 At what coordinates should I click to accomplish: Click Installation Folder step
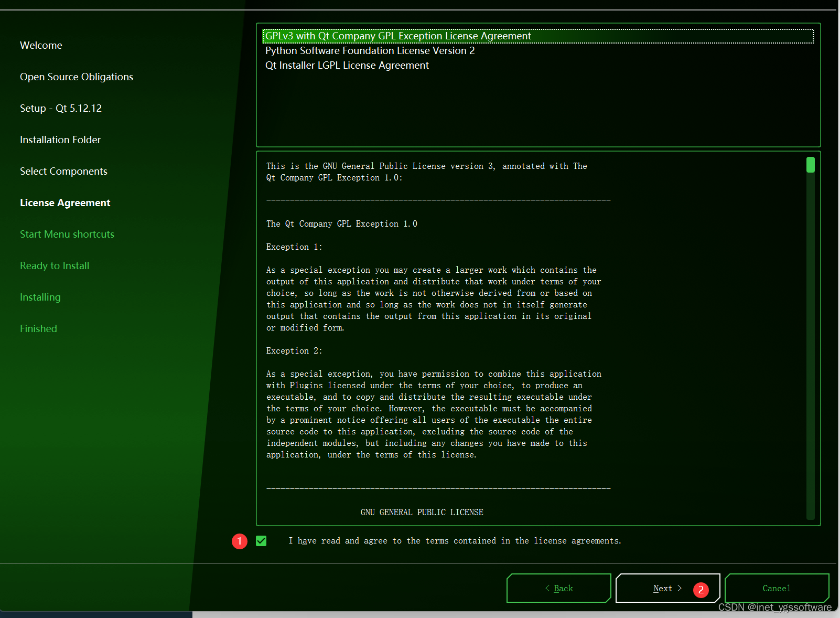coord(60,140)
